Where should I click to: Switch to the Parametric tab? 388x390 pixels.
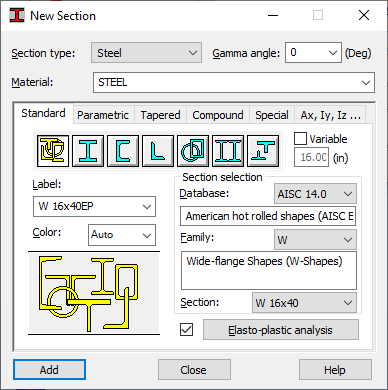point(103,115)
